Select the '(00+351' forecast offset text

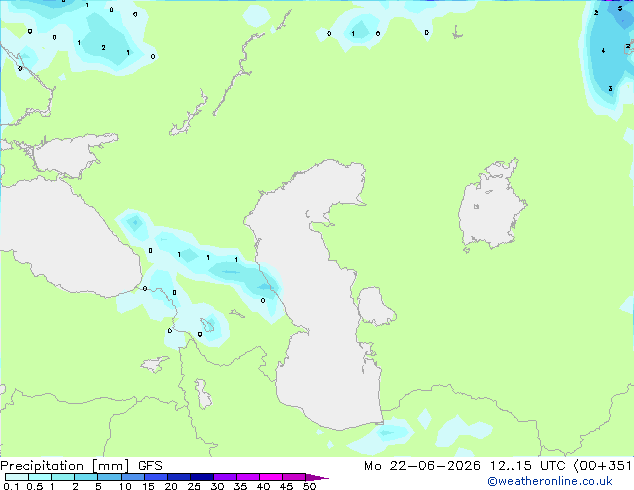click(x=602, y=466)
